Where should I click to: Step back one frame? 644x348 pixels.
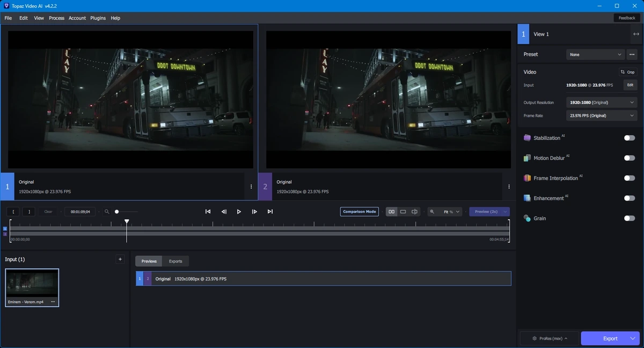click(x=224, y=212)
